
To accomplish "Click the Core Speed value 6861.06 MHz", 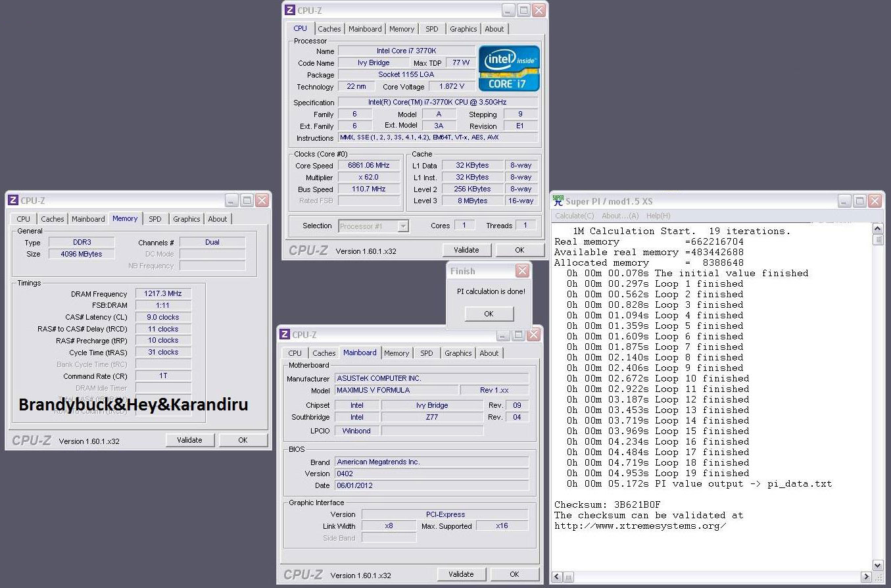I will click(x=369, y=166).
